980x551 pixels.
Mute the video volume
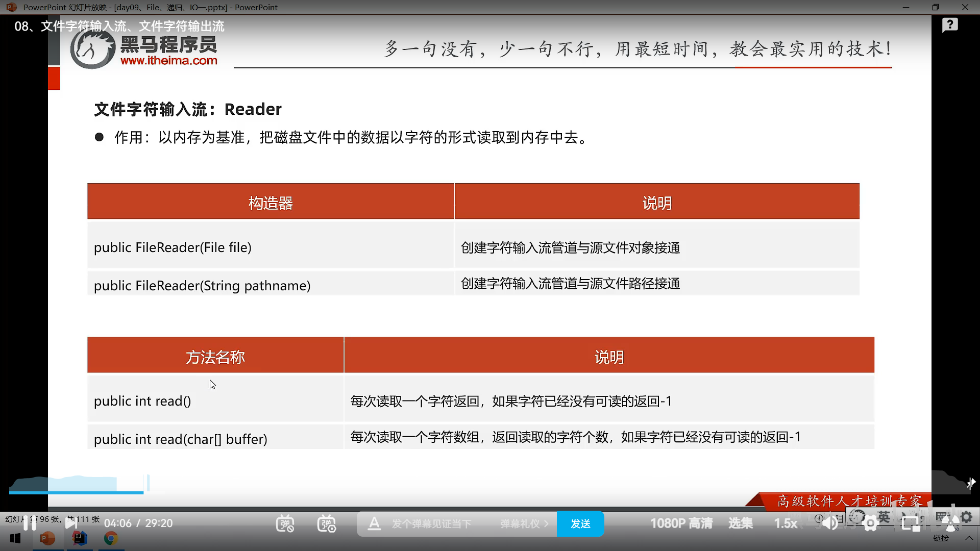click(830, 523)
